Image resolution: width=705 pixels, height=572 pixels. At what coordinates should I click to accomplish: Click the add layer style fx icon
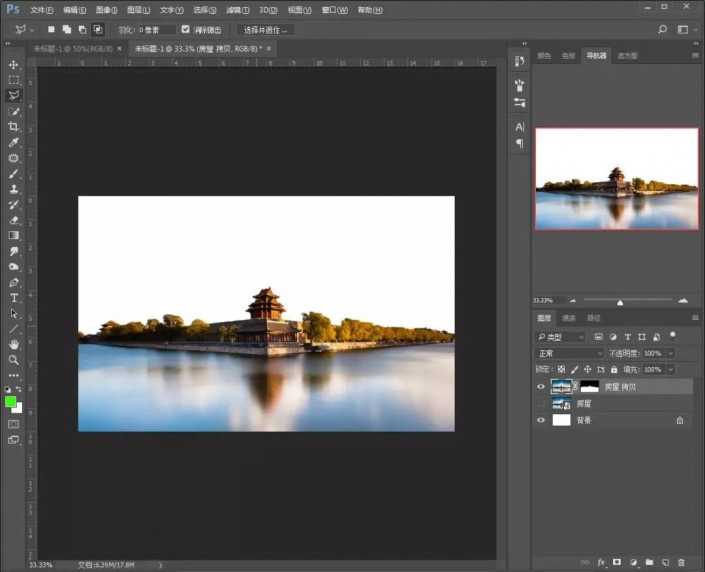click(x=601, y=563)
